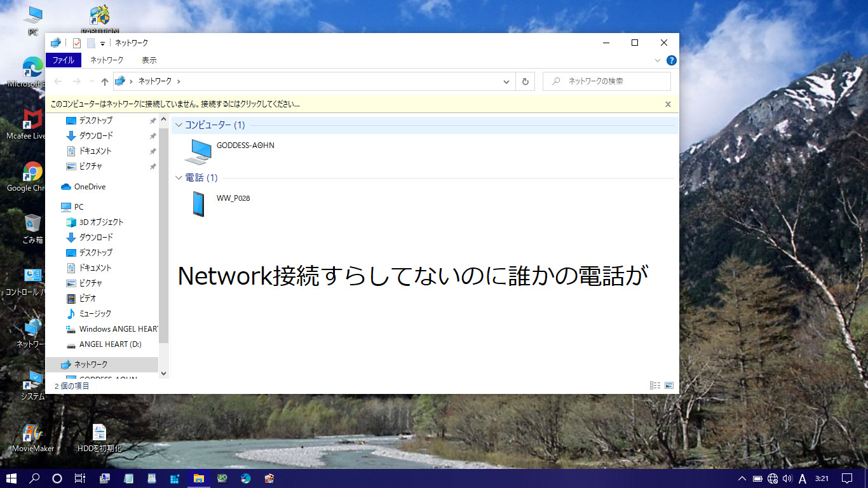Open the ファイル menu
The image size is (868, 488).
click(64, 60)
